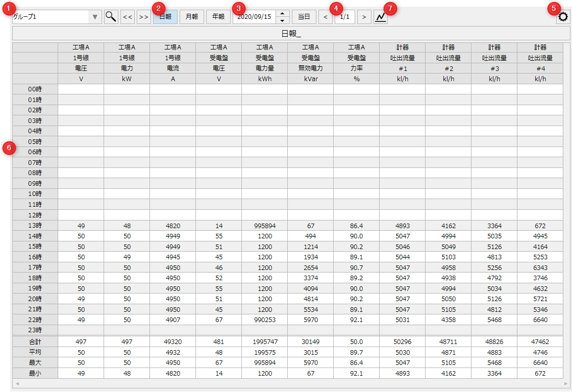Screen dimensions: 572x392
Task: Click the 合計 total row label
Action: coord(36,341)
